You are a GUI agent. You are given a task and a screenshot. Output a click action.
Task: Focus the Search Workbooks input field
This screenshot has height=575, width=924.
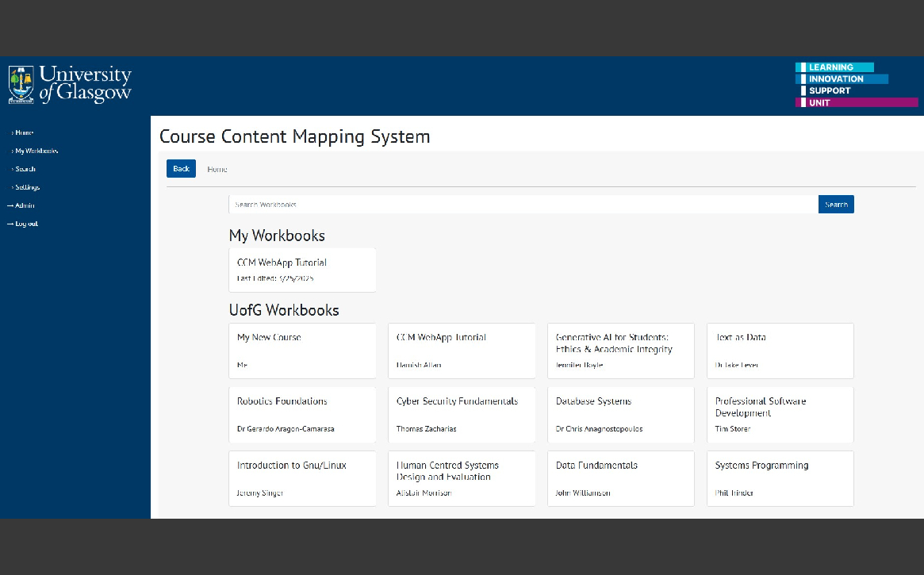point(523,205)
